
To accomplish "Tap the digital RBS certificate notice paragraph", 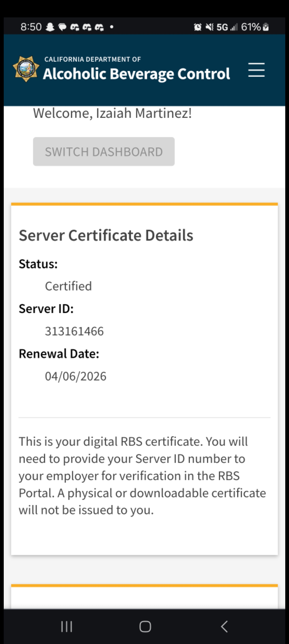I will (142, 476).
